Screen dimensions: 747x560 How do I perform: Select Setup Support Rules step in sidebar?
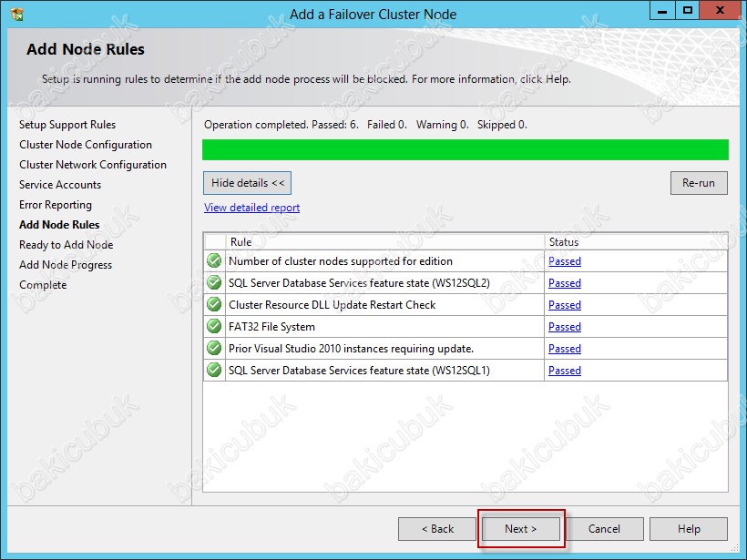pos(67,125)
